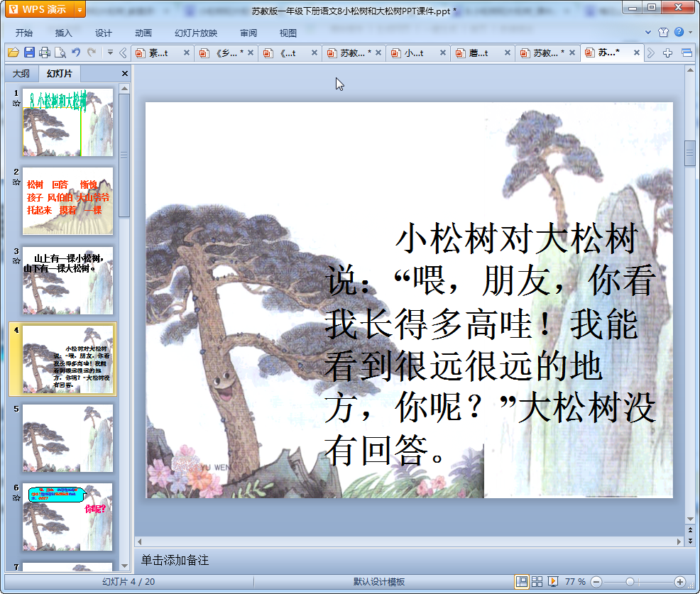Screen dimensions: 700x594
Task: Open a file with the folder icon
Action: point(13,53)
